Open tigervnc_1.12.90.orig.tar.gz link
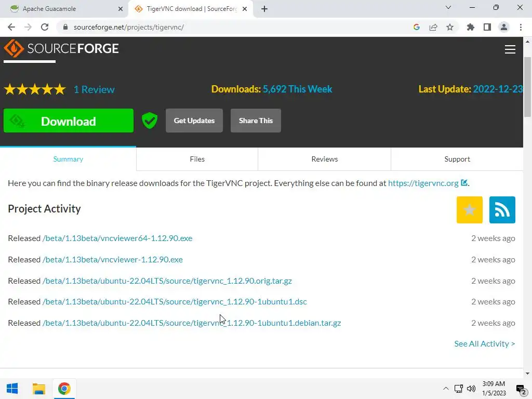Screen dimensions: 532x399 coord(167,281)
